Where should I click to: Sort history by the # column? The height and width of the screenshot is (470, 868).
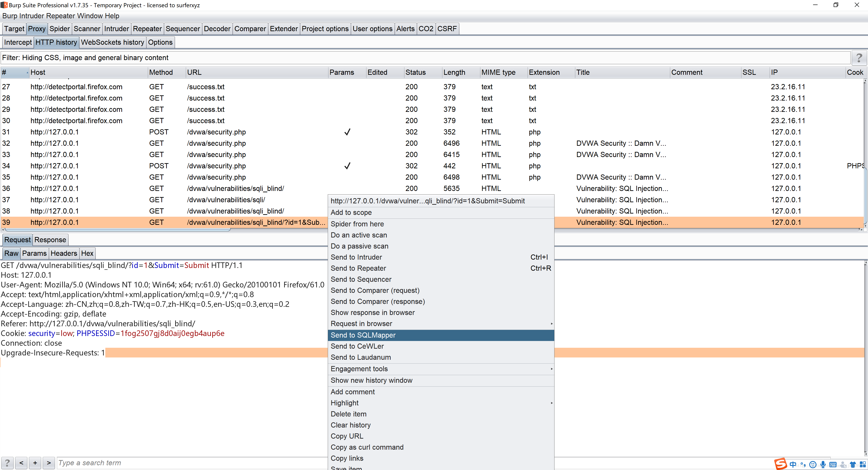pos(15,73)
